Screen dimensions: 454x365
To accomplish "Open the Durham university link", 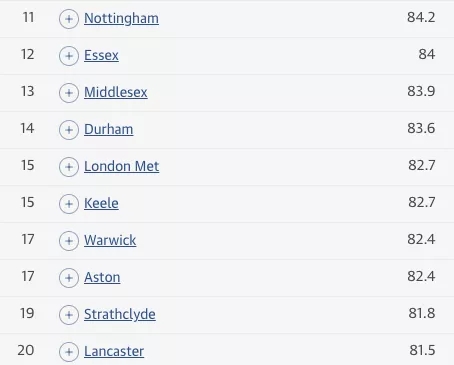I will [x=109, y=129].
